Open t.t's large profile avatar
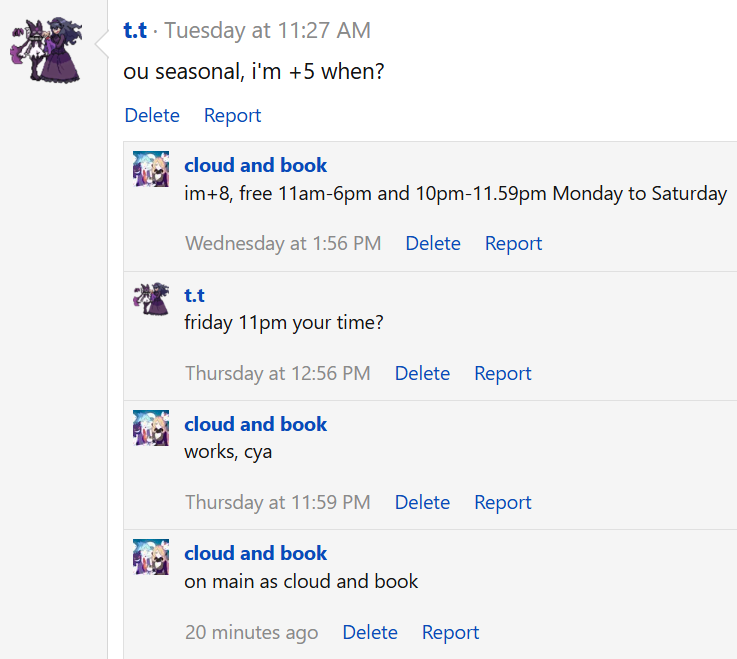The width and height of the screenshot is (737, 659). point(46,50)
